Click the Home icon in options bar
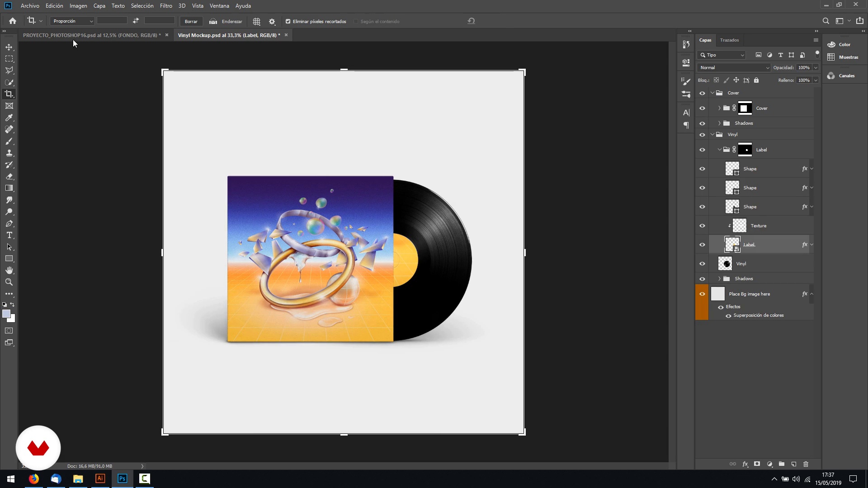 click(13, 21)
